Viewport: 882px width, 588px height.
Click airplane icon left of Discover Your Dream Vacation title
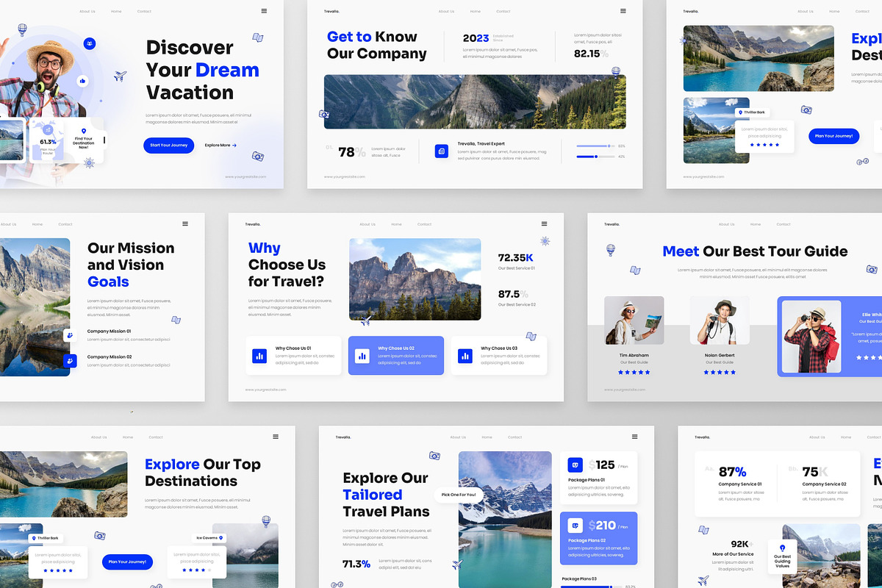click(x=121, y=76)
